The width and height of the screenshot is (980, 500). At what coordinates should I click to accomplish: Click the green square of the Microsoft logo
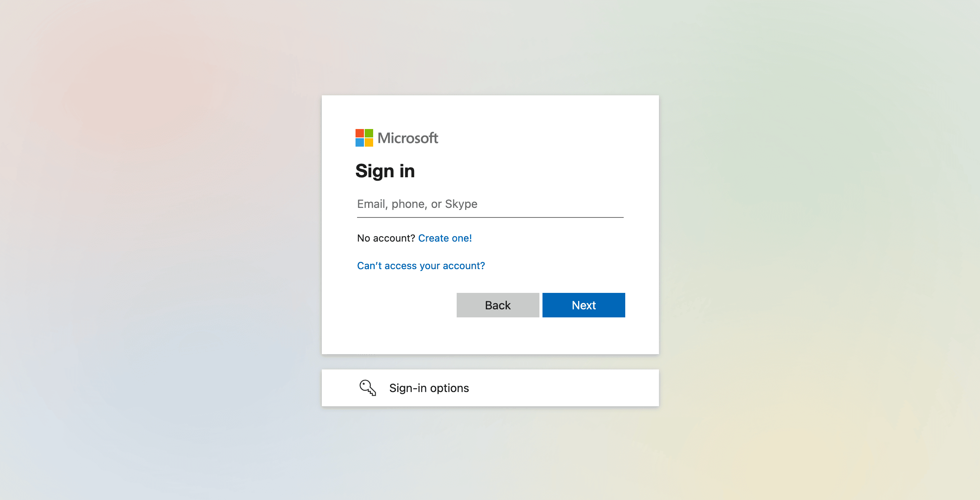(369, 133)
